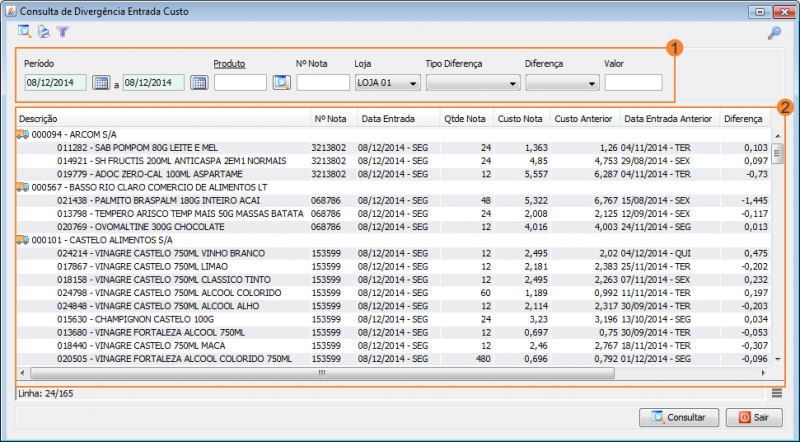Sort by the Custo Anterior column header

(585, 119)
